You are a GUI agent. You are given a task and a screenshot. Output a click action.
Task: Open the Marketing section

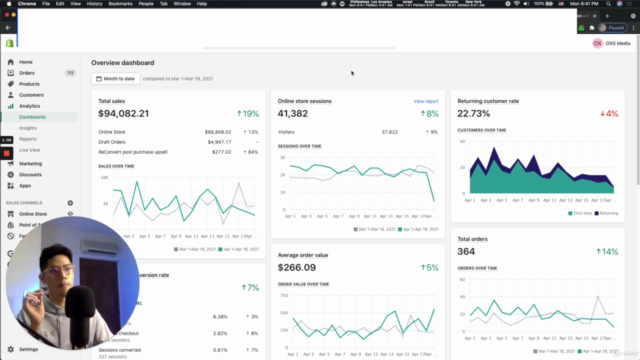click(30, 164)
